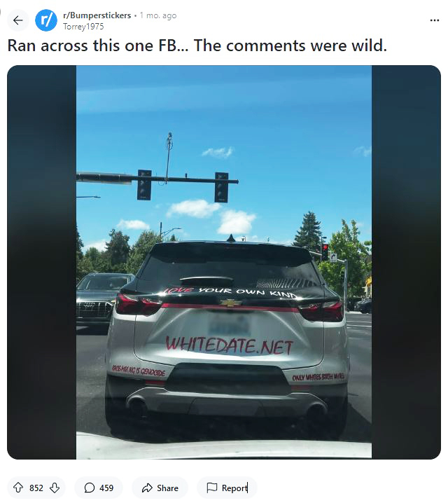
Task: Open Torrey1975's user profile
Action: tap(83, 27)
